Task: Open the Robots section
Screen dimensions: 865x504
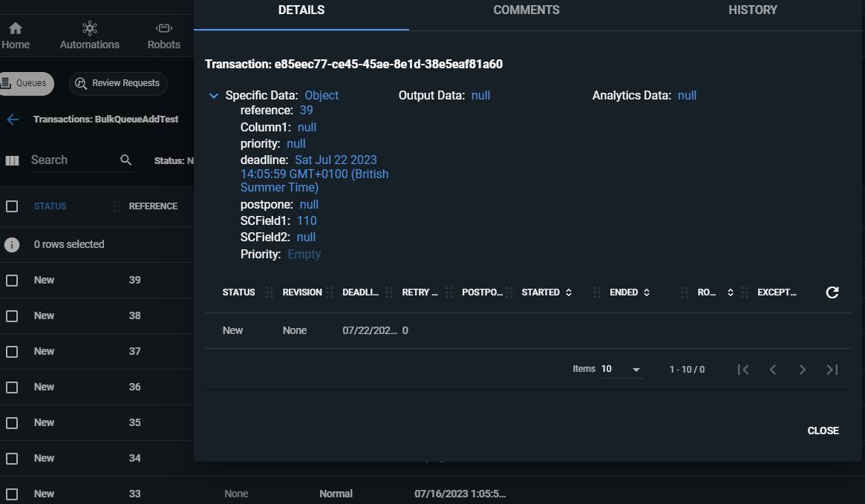Action: point(164,36)
